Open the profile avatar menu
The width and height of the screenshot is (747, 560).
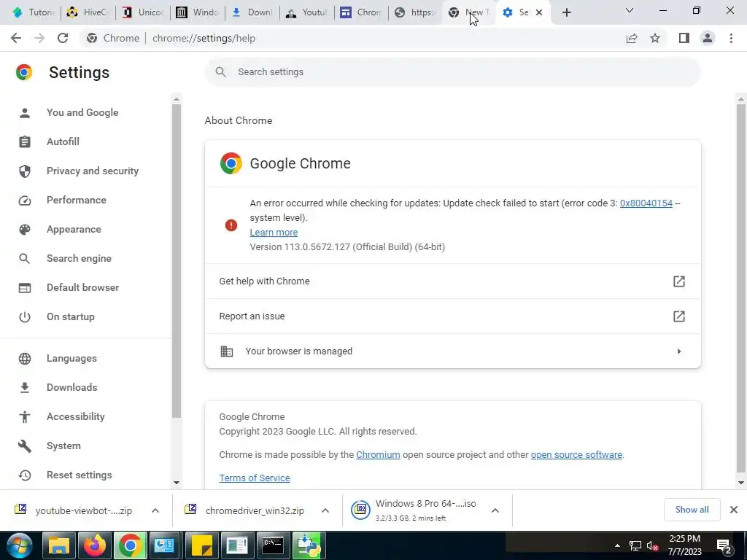coord(708,38)
